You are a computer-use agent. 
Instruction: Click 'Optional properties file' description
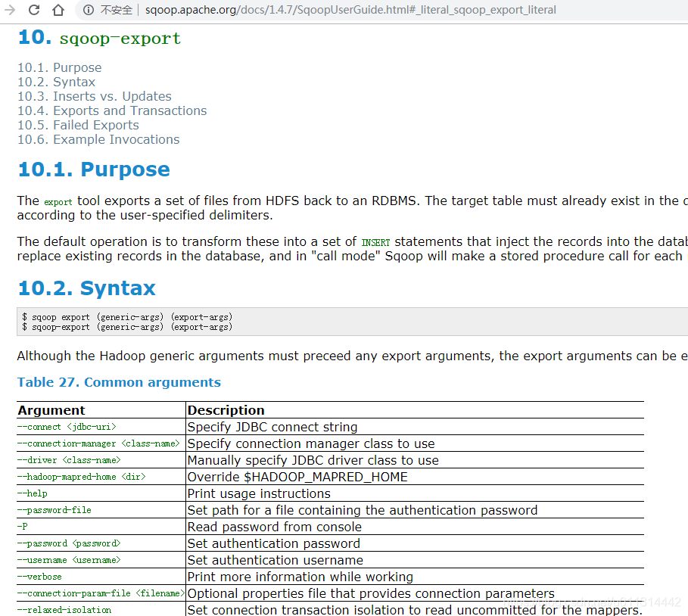(371, 593)
